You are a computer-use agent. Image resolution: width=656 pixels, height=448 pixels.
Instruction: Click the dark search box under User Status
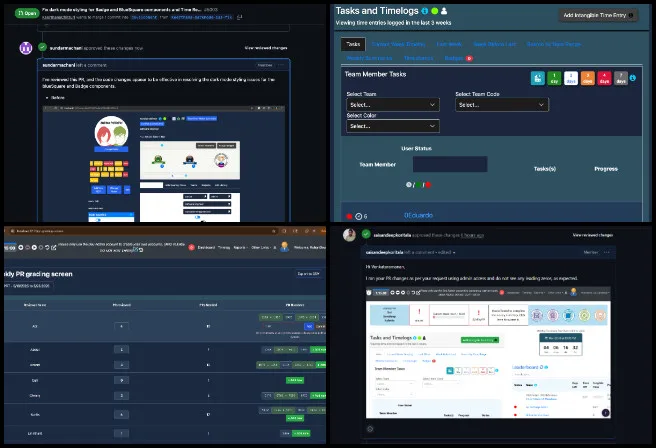[450, 164]
